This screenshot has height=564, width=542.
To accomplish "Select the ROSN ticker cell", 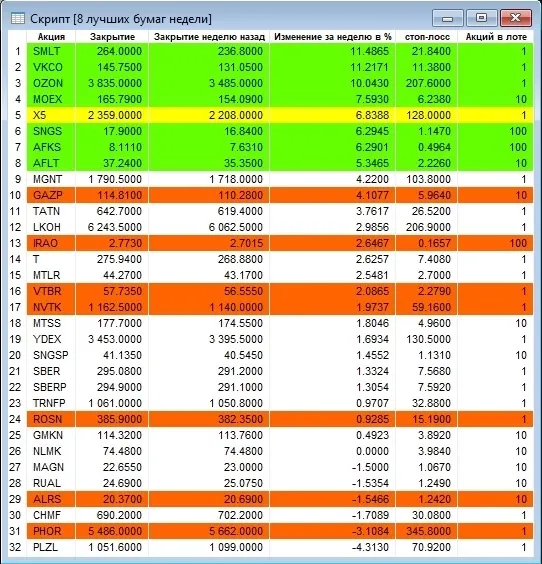I will [x=51, y=419].
